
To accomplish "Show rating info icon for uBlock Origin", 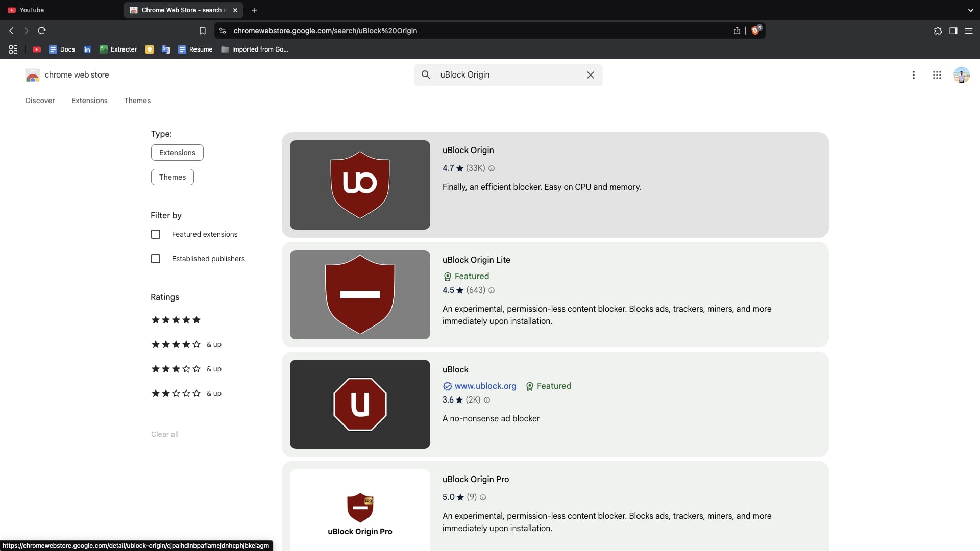I will [x=492, y=168].
